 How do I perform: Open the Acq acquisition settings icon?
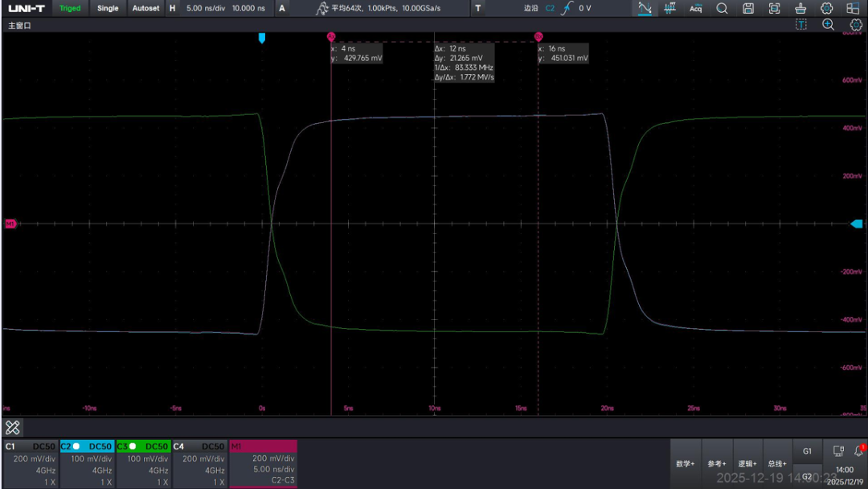point(696,8)
